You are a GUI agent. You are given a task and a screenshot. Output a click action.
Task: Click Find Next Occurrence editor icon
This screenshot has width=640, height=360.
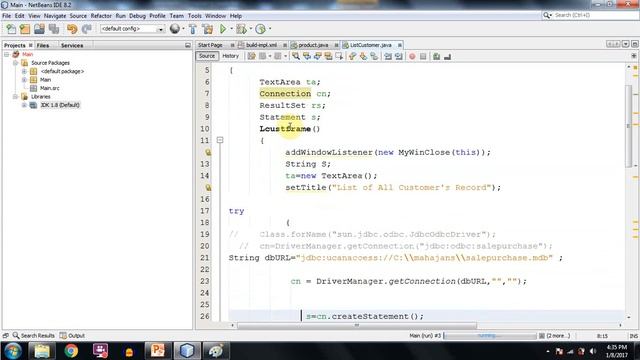point(318,56)
